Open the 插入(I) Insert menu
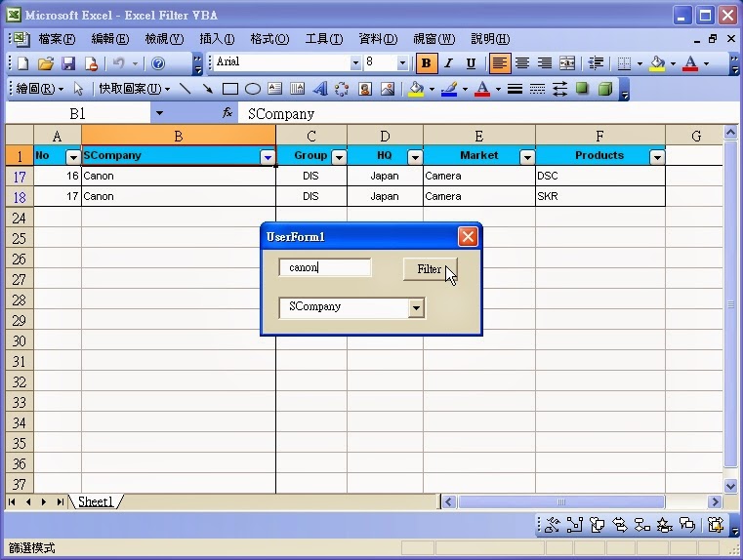Image resolution: width=743 pixels, height=560 pixels. pos(217,39)
